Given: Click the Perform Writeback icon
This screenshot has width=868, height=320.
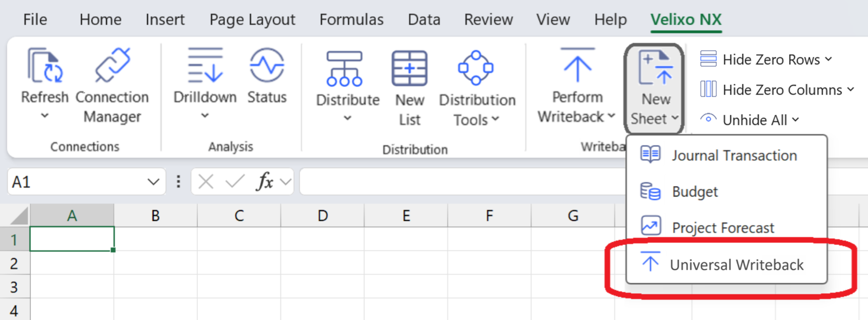Looking at the screenshot, I should point(577,65).
